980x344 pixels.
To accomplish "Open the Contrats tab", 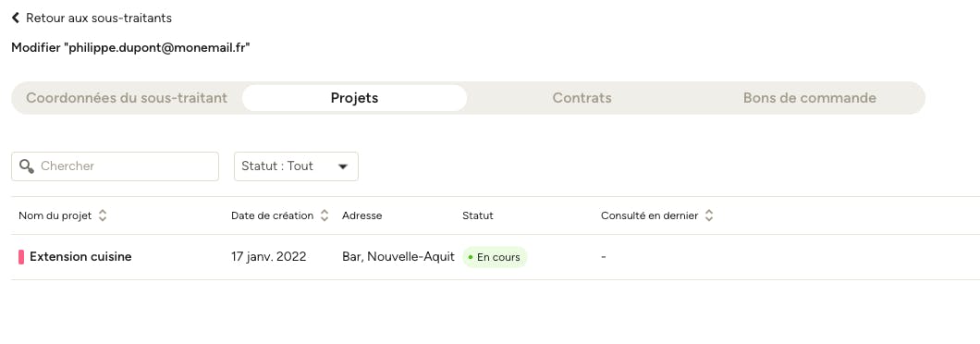I will coord(582,98).
